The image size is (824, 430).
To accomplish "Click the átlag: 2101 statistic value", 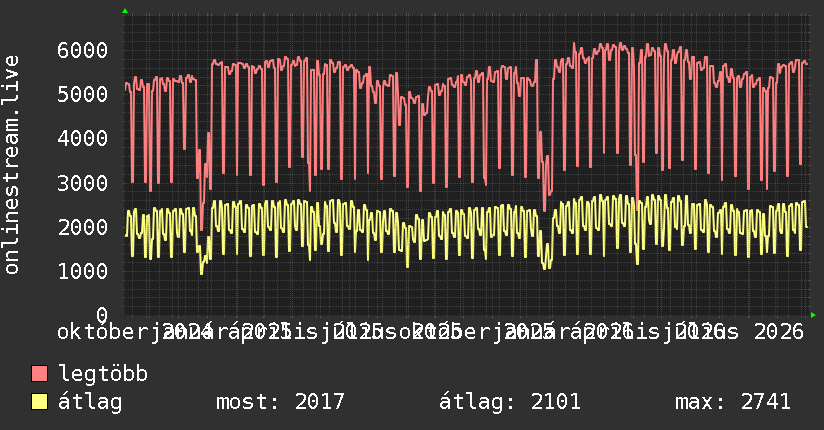I will [x=510, y=402].
